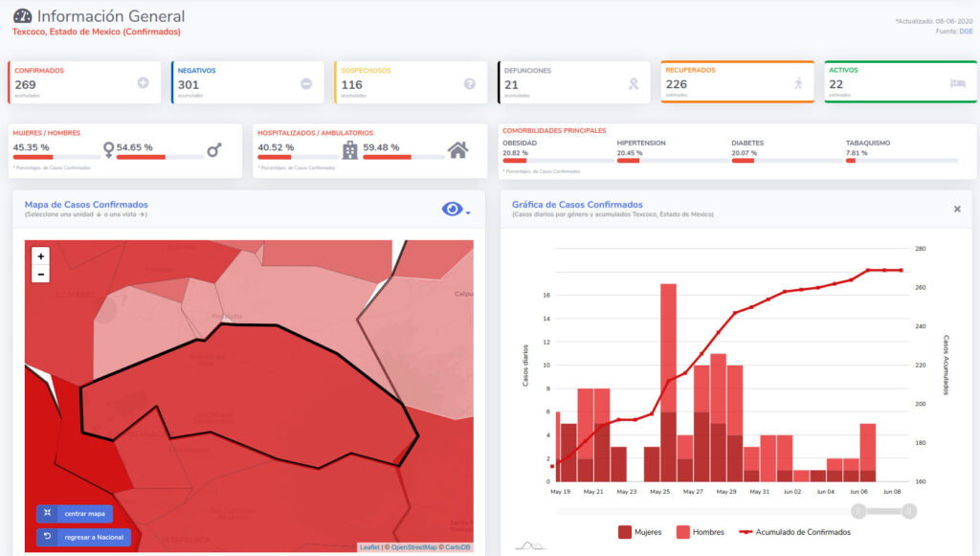
Task: Click the bed icon on Activos card
Action: coord(958,83)
